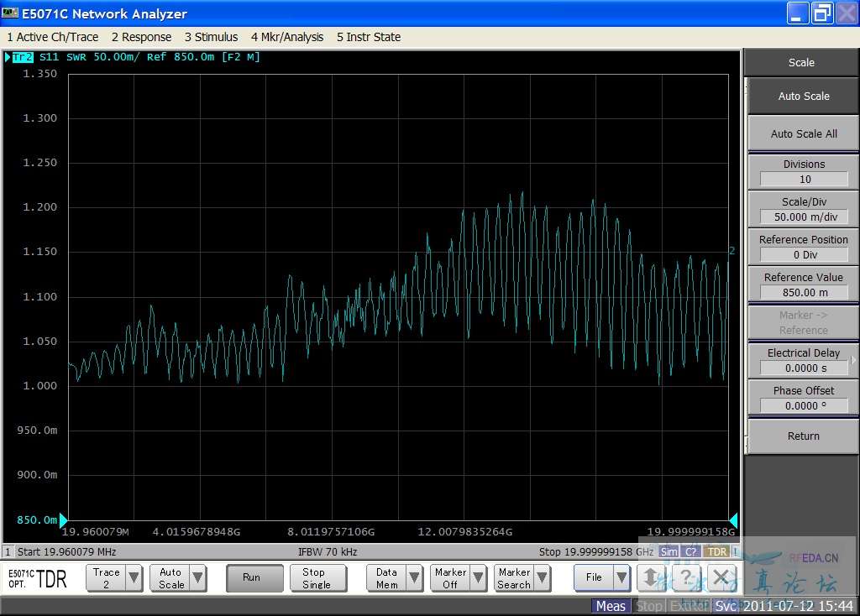Screen dimensions: 860x616
Task: Open the 5 Instr State menu
Action: pos(369,37)
